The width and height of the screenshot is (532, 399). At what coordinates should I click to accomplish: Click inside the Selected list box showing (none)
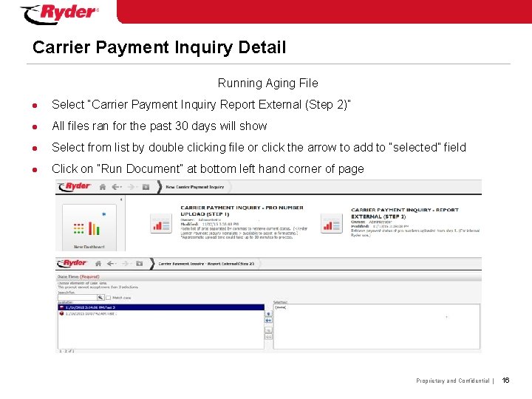click(x=377, y=327)
